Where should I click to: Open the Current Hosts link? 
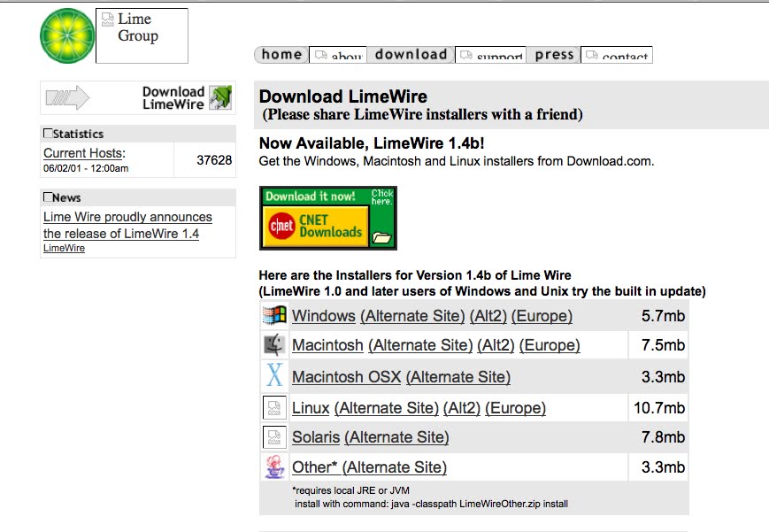pos(84,153)
